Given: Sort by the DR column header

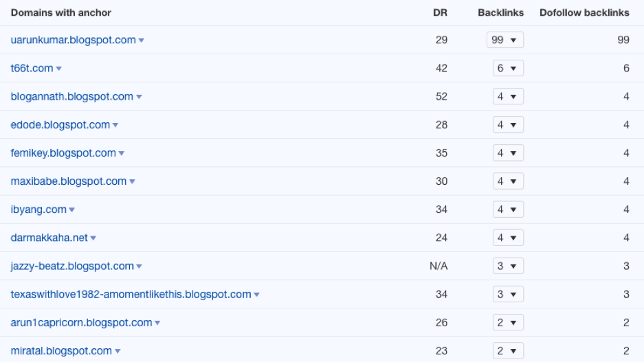Looking at the screenshot, I should tap(440, 13).
